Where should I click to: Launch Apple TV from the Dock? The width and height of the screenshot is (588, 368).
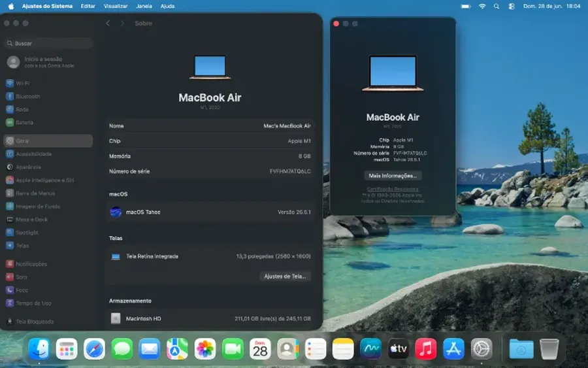coord(399,349)
